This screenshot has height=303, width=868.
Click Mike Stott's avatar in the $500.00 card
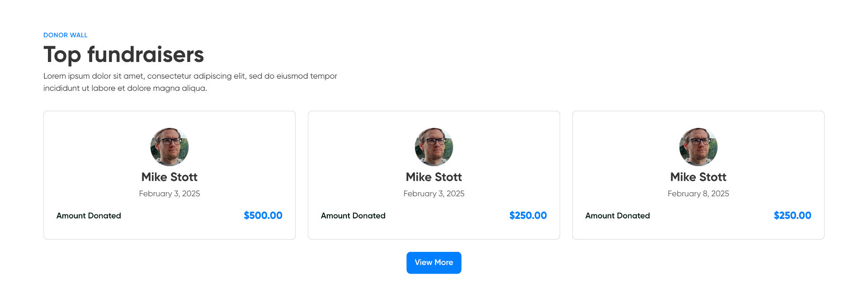click(170, 147)
